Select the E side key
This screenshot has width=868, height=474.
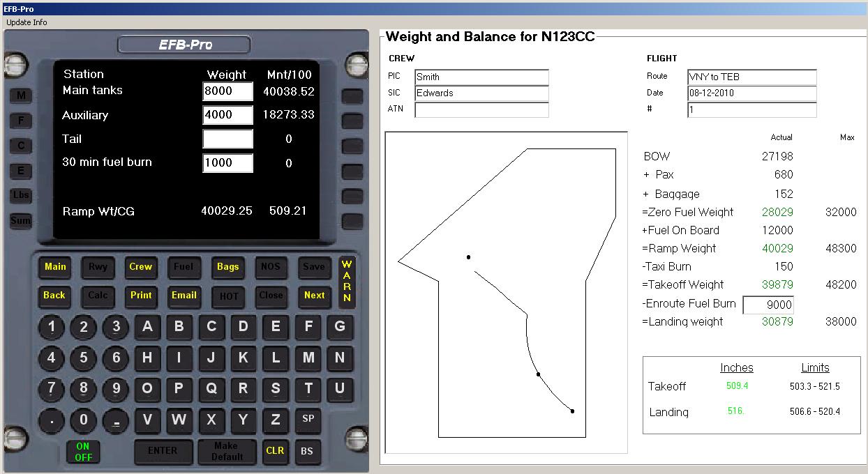[21, 171]
